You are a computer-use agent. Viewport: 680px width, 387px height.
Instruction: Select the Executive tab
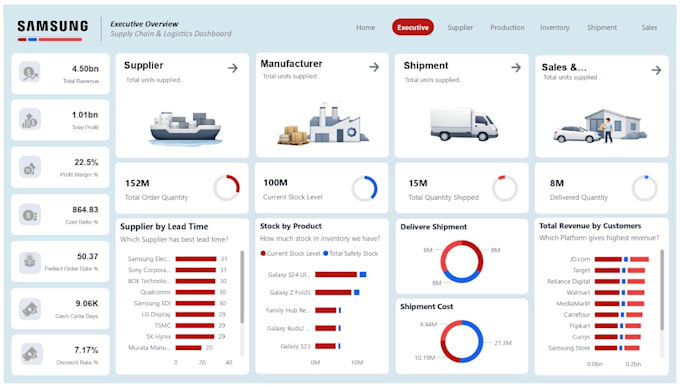413,27
